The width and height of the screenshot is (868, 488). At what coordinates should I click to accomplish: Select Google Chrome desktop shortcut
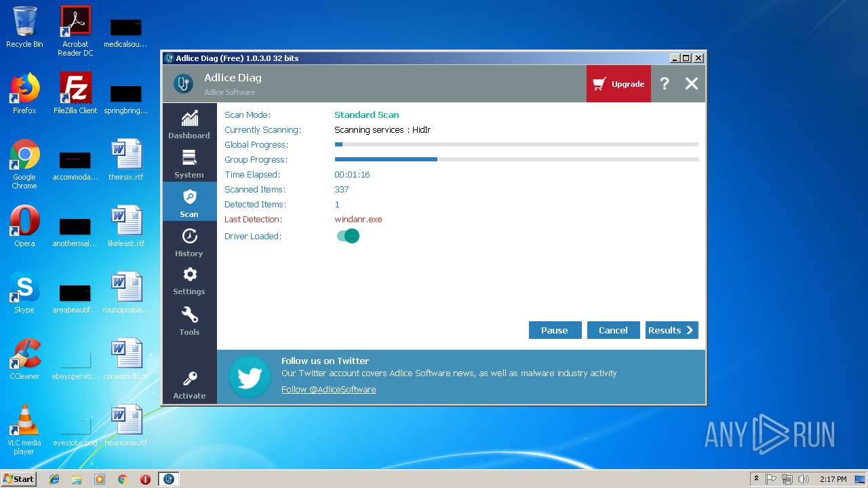point(24,164)
